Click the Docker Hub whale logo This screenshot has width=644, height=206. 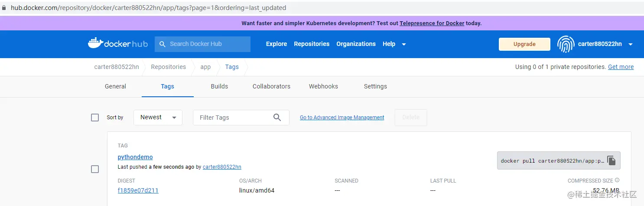(118, 43)
